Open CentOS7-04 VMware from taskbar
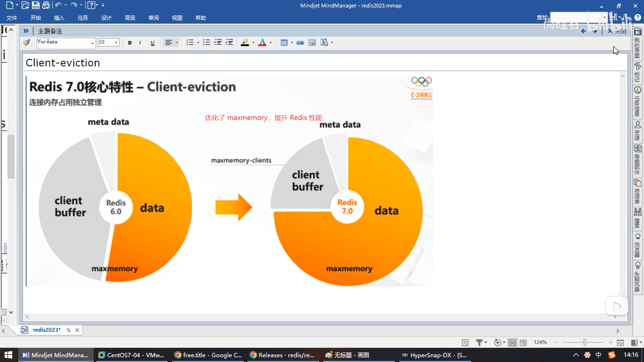Screen dimensions: 644x362 (131, 355)
